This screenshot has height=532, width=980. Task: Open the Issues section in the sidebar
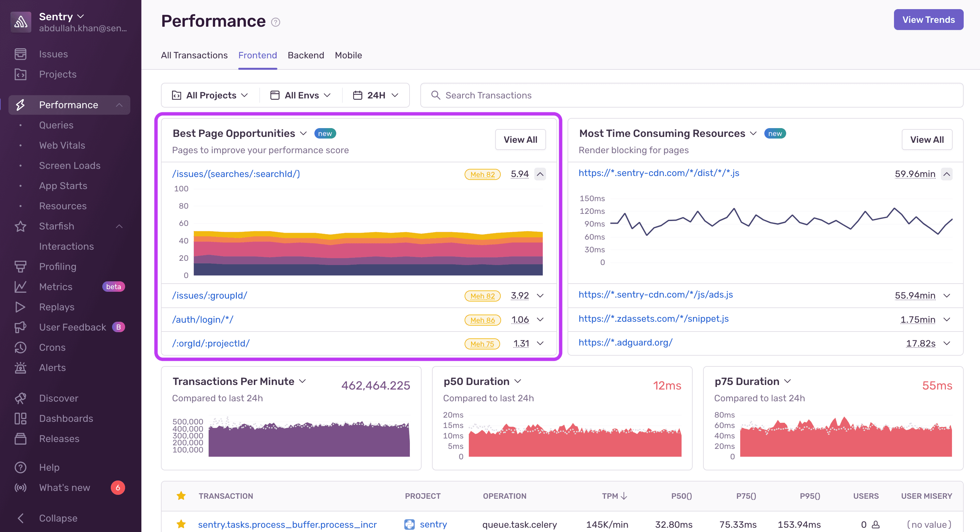[53, 54]
